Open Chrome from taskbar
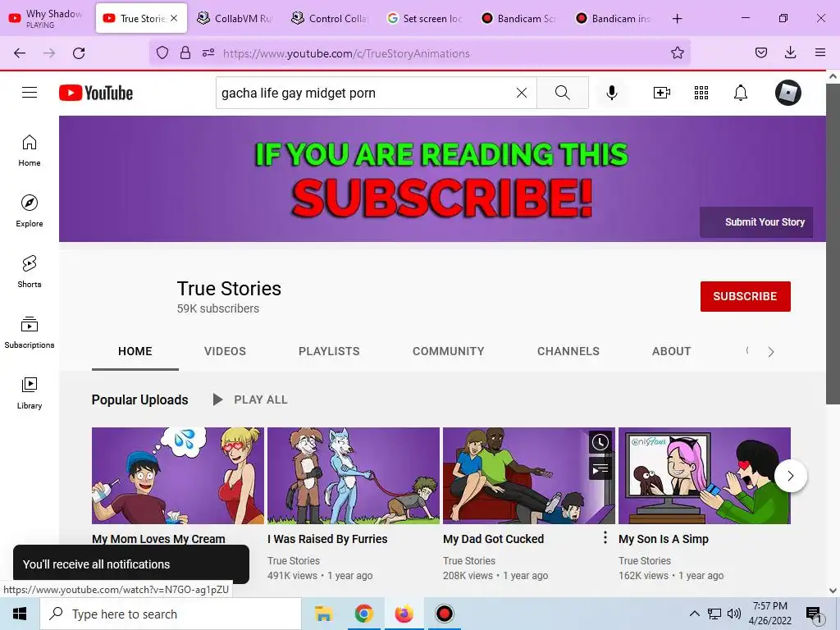The width and height of the screenshot is (840, 630). [x=363, y=614]
